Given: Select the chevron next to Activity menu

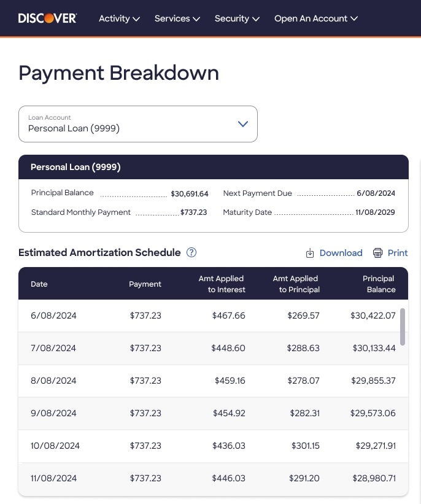Looking at the screenshot, I should pos(136,18).
